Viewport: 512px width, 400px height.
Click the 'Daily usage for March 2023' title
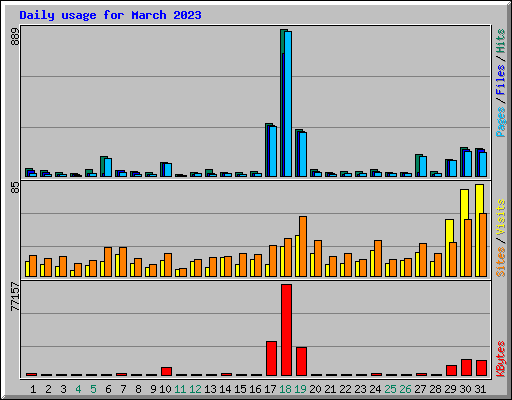[110, 15]
